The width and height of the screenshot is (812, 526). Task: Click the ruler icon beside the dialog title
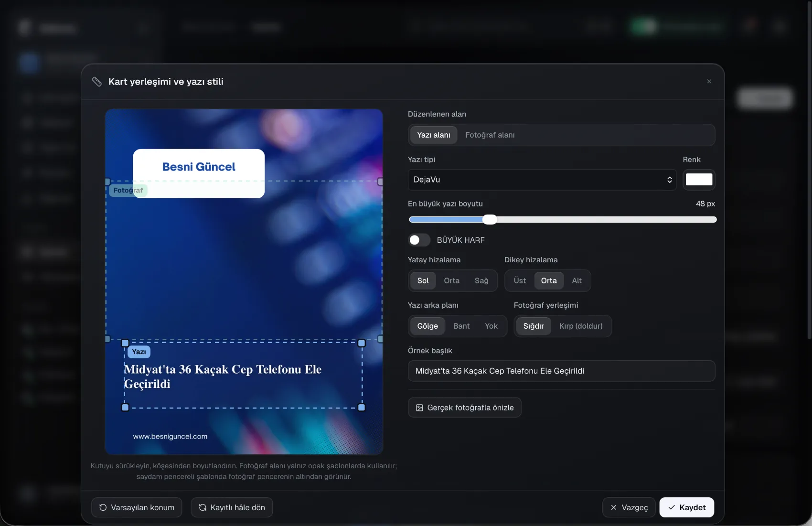pyautogui.click(x=96, y=82)
